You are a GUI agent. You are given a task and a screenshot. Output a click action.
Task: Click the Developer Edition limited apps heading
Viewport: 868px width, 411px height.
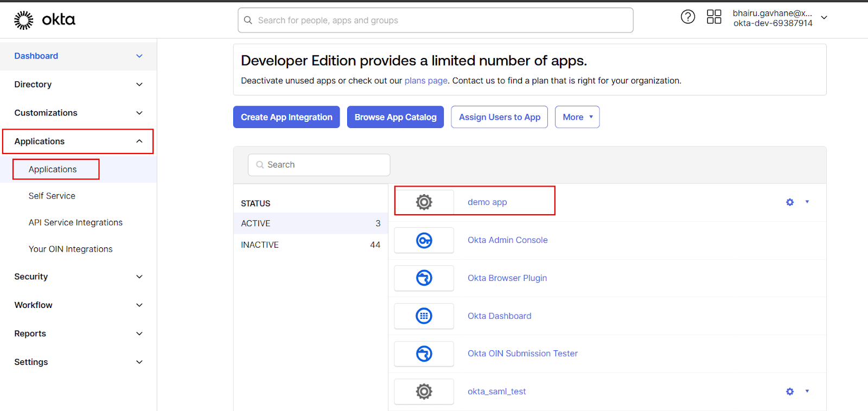click(x=414, y=61)
